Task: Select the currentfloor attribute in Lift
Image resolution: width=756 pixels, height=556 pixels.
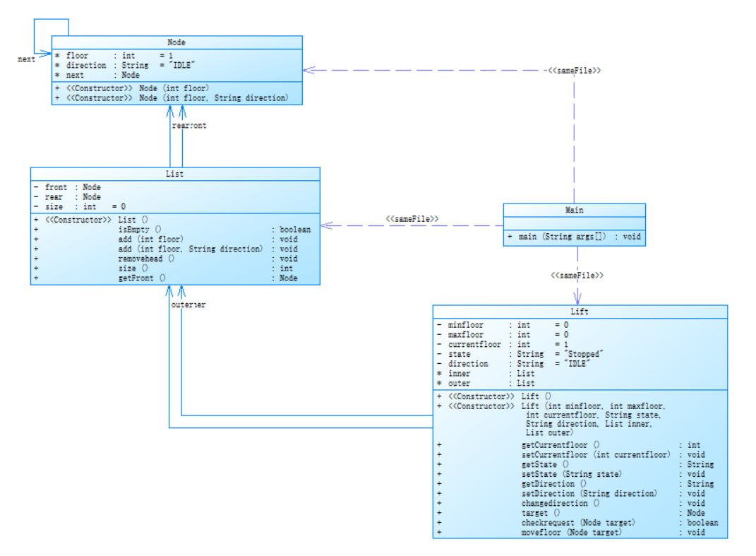Action: coord(474,345)
